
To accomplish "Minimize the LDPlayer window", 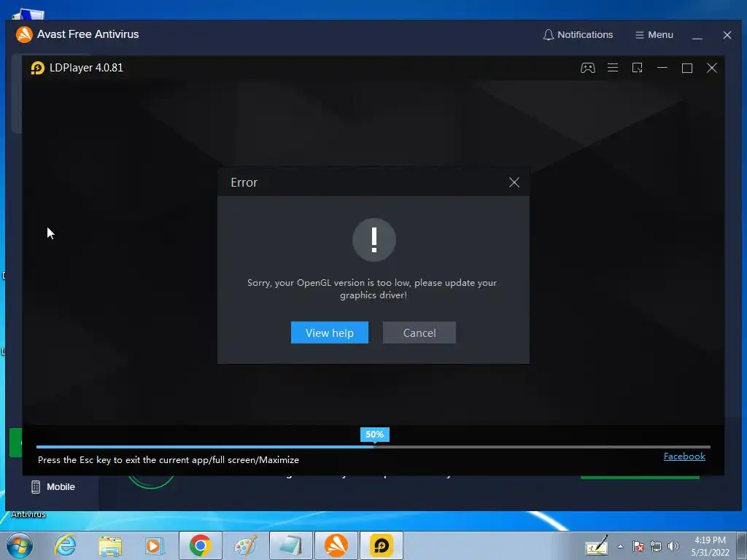I will pos(662,68).
